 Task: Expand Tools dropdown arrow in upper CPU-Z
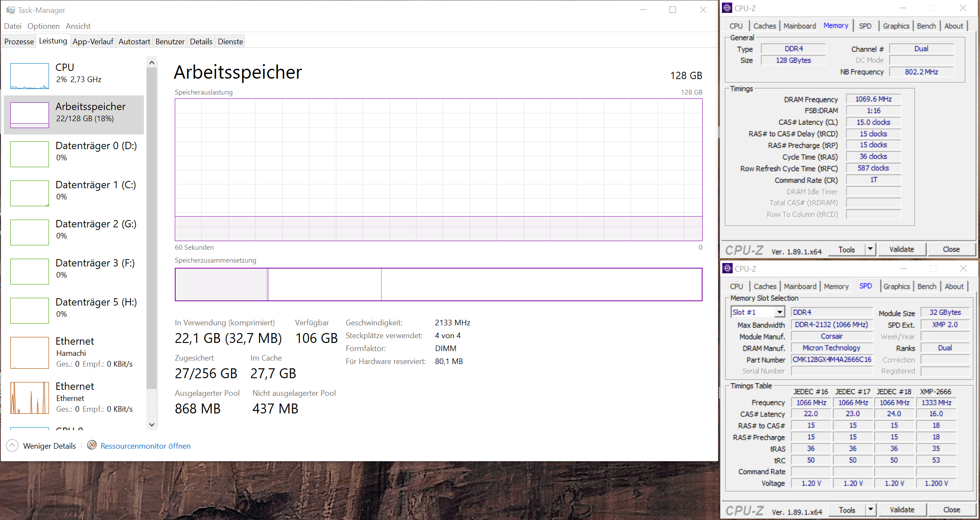870,249
